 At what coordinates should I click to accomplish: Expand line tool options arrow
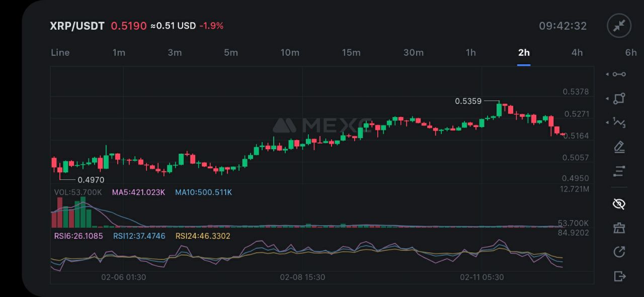(x=607, y=74)
